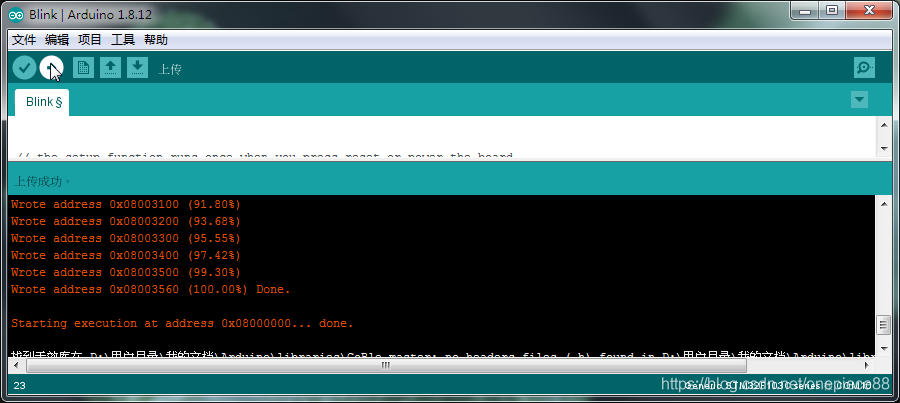This screenshot has height=403, width=900.
Task: Open the 编辑 menu
Action: (57, 40)
